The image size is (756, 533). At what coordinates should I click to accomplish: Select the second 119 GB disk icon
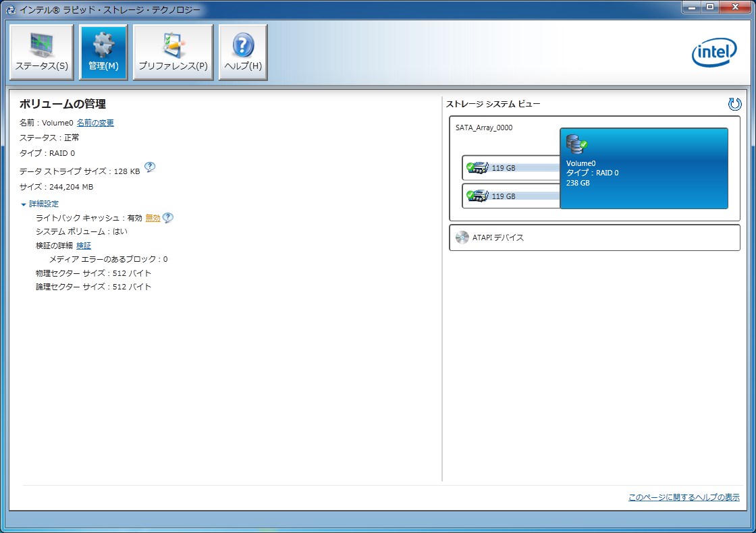(478, 196)
